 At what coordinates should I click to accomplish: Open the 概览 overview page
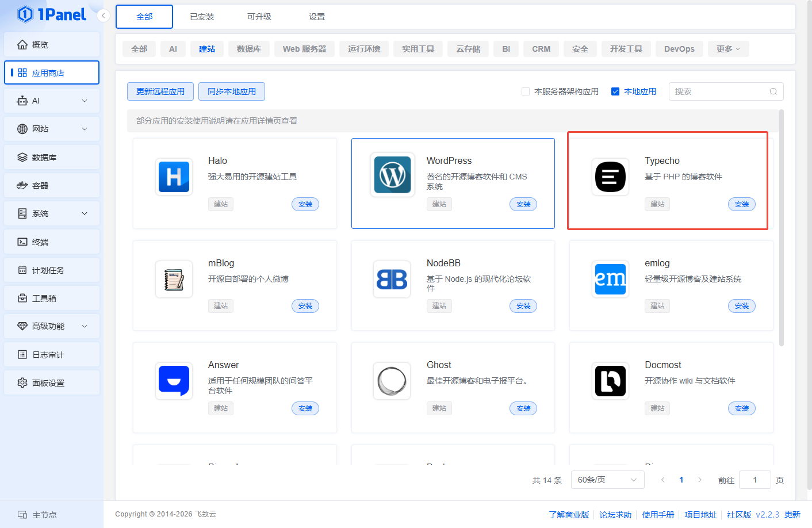[x=52, y=44]
